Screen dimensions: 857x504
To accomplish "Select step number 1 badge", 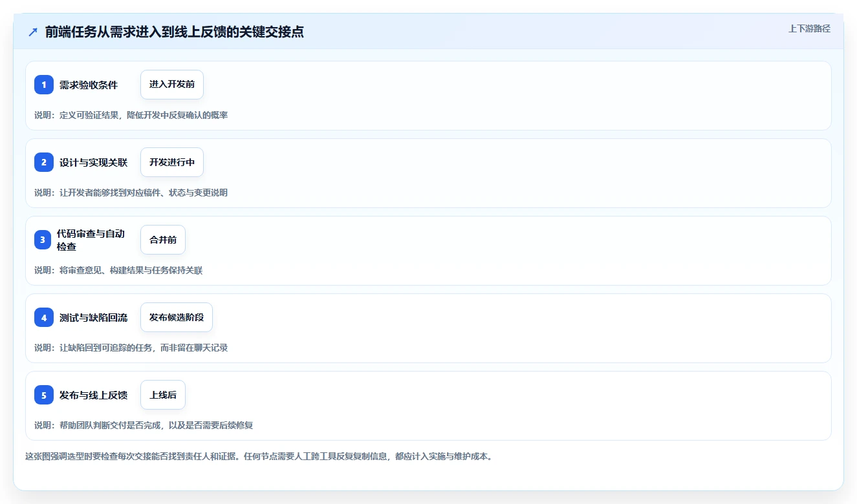I will click(44, 85).
